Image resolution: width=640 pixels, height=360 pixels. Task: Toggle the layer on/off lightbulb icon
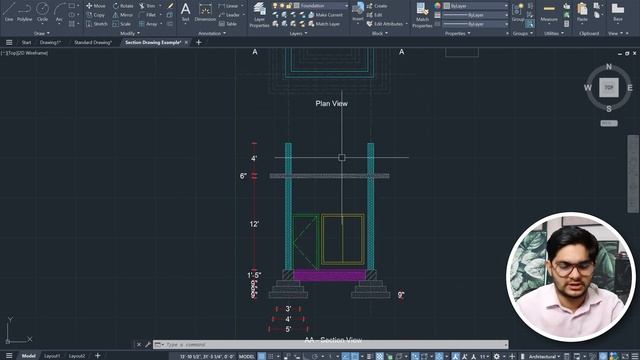[x=275, y=6]
